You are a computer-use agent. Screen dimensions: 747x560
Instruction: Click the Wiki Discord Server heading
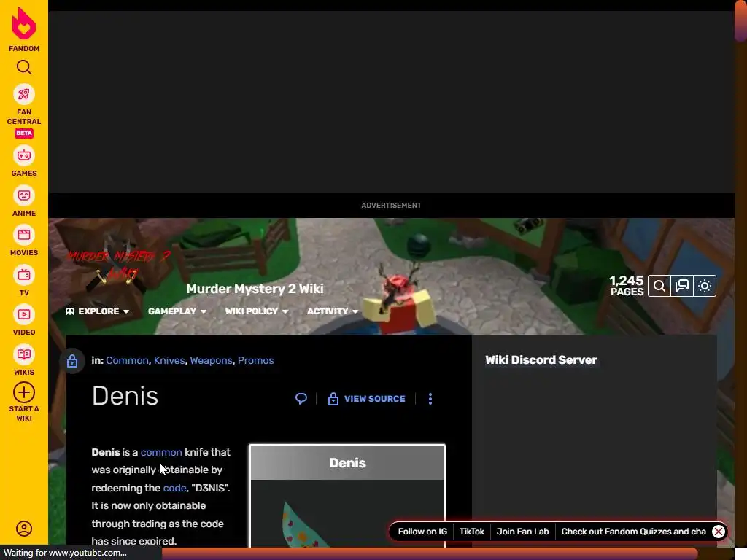[541, 360]
